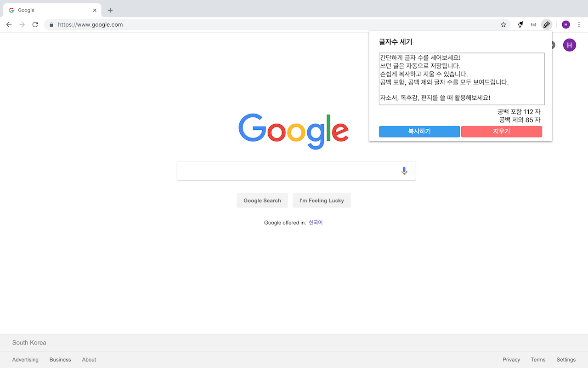Screen dimensions: 588x368
Task: Open a new tab with the plus icon
Action: 110,10
